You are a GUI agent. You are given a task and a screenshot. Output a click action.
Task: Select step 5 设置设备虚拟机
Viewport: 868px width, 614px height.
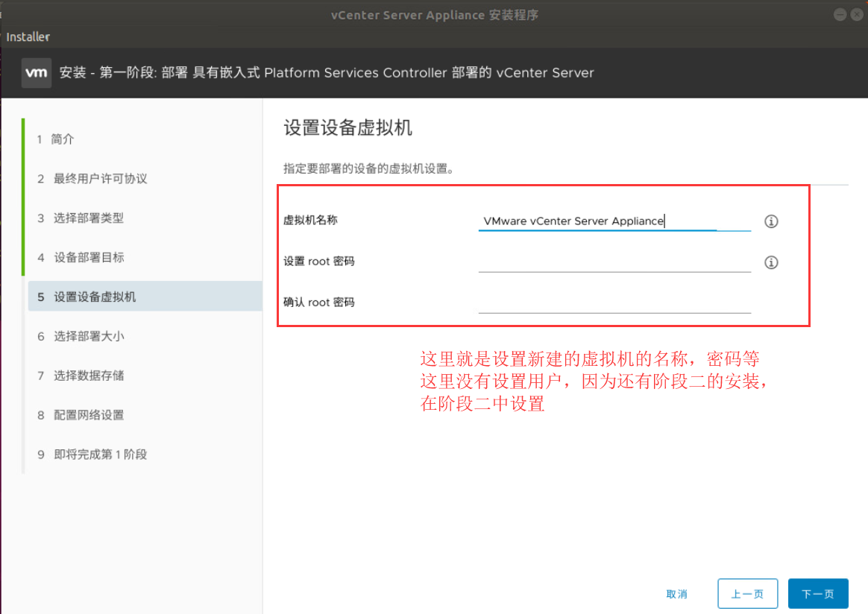pyautogui.click(x=145, y=297)
